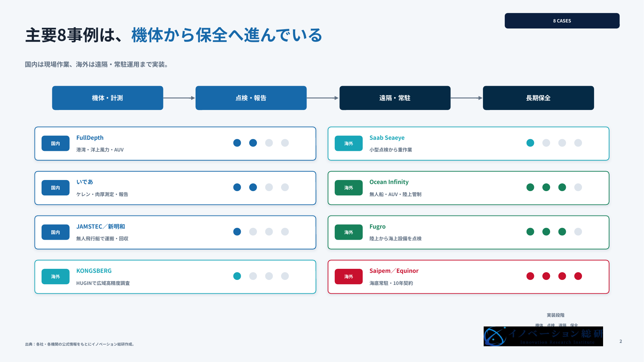Select the Saipem／Equinor heading
The image size is (644, 362).
(x=394, y=271)
